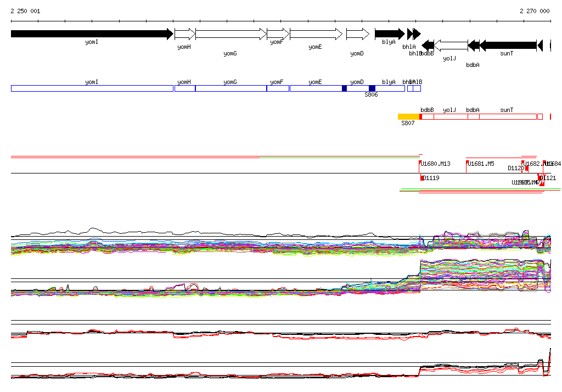Select the white yomD gene arrow

click(358, 34)
